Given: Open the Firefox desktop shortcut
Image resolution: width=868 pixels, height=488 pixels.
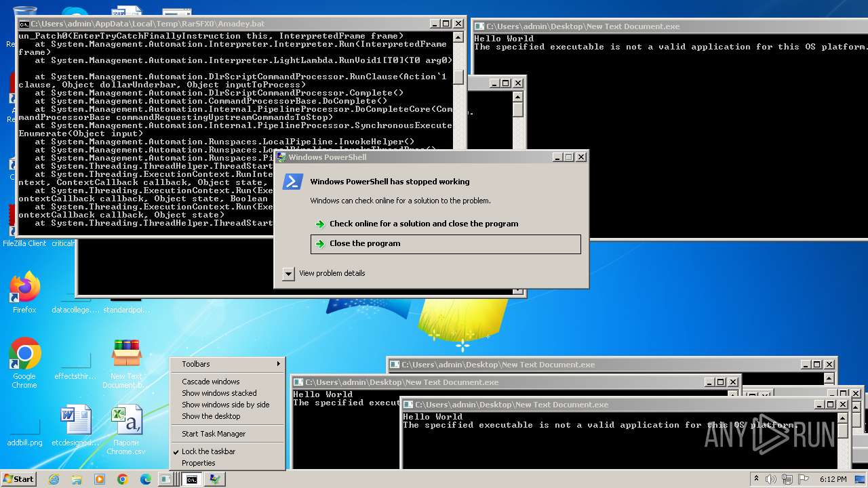Looking at the screenshot, I should pos(24,291).
